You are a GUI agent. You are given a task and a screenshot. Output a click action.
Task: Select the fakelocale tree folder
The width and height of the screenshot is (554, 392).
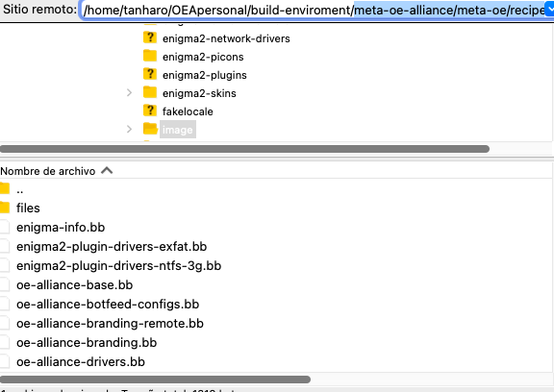[x=188, y=111]
